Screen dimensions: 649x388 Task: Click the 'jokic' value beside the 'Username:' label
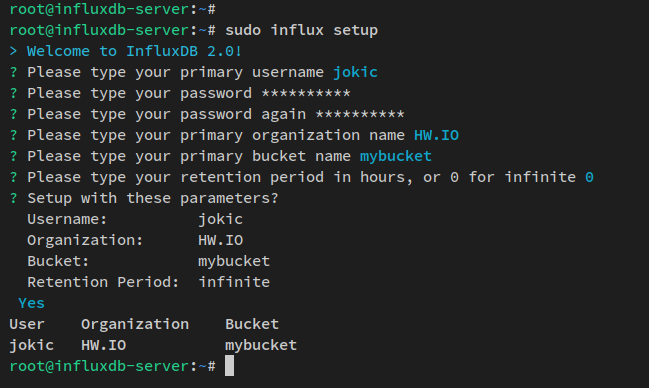coord(220,219)
